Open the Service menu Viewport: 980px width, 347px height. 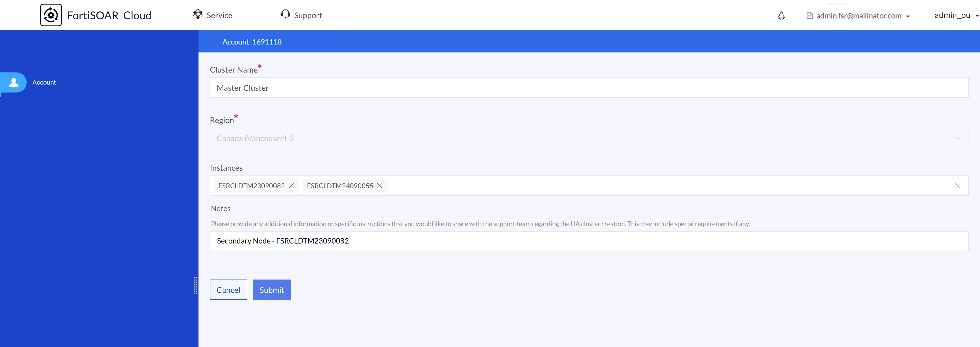(219, 15)
